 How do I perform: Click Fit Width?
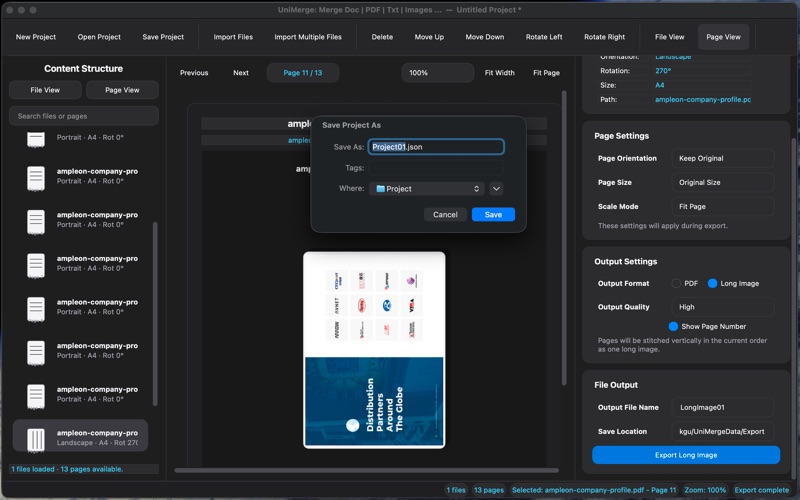(x=499, y=73)
